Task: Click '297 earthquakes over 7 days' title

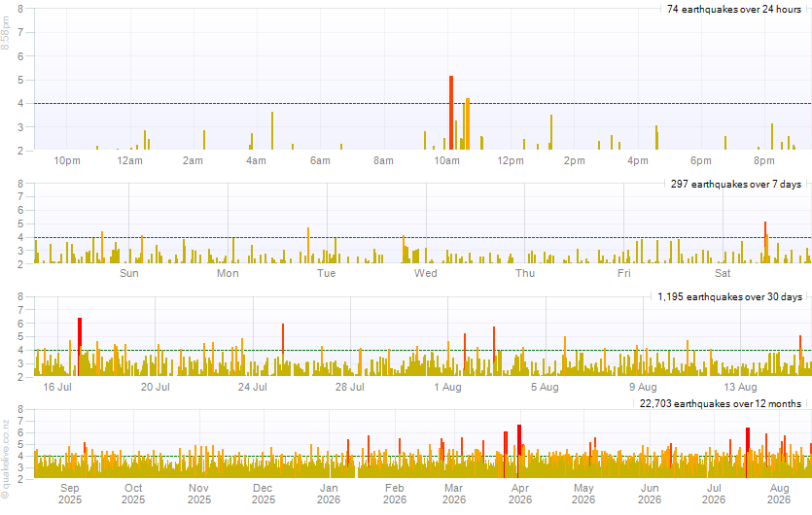Action: (736, 185)
